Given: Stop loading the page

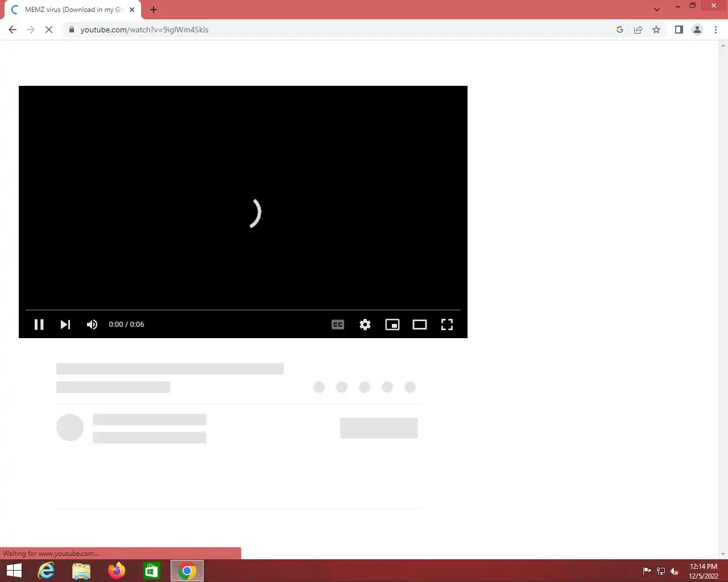Looking at the screenshot, I should coord(49,30).
